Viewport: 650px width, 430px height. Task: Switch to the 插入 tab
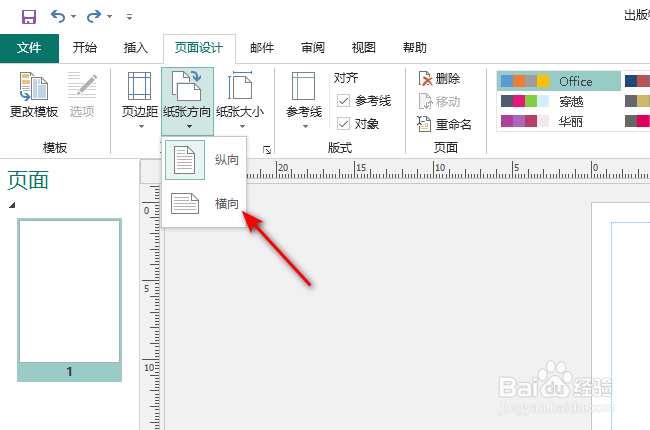[136, 48]
